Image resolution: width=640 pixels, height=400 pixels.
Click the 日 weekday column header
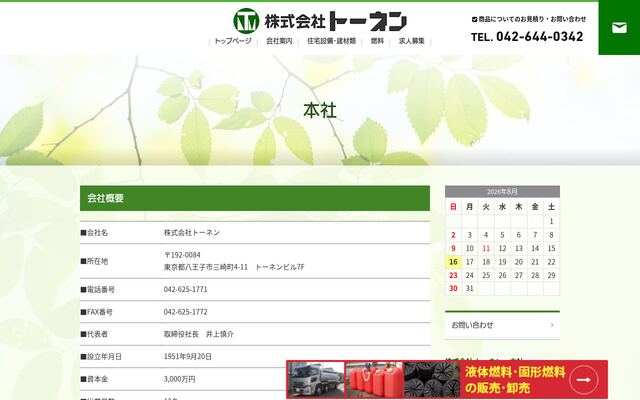(453, 207)
